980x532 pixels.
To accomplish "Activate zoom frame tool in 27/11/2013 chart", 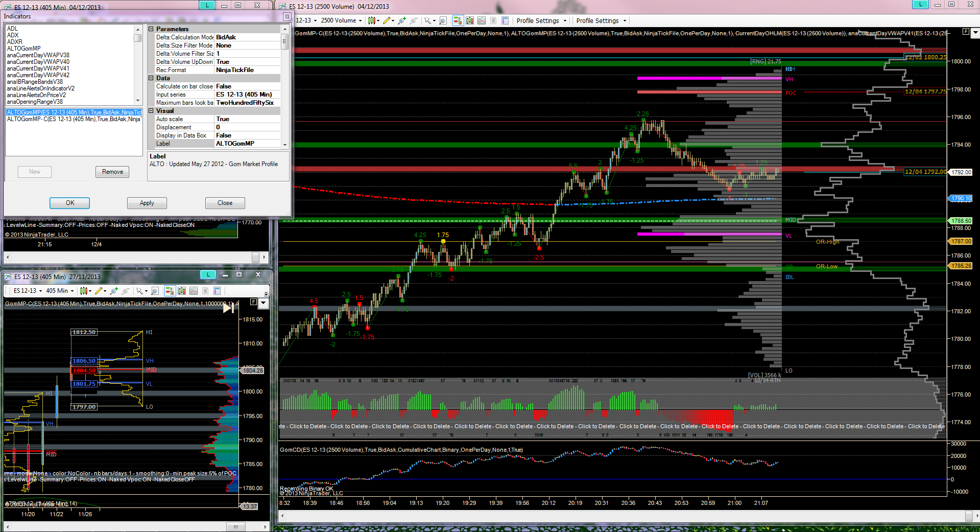I will click(155, 291).
